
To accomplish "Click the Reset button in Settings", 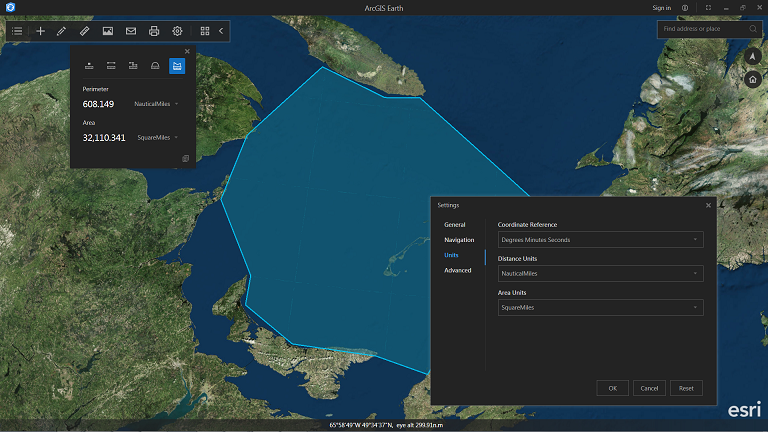I will coord(686,388).
